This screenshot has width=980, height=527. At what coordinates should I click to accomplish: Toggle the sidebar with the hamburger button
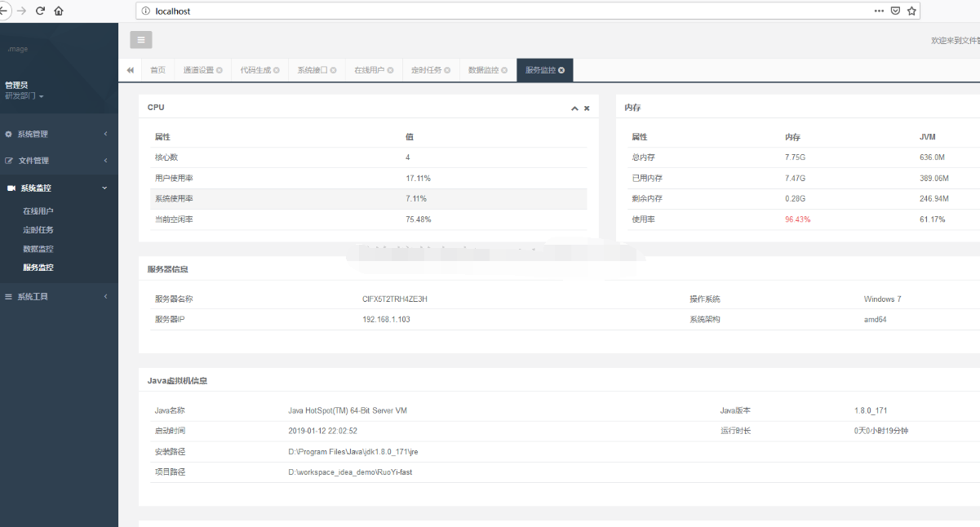tap(141, 39)
